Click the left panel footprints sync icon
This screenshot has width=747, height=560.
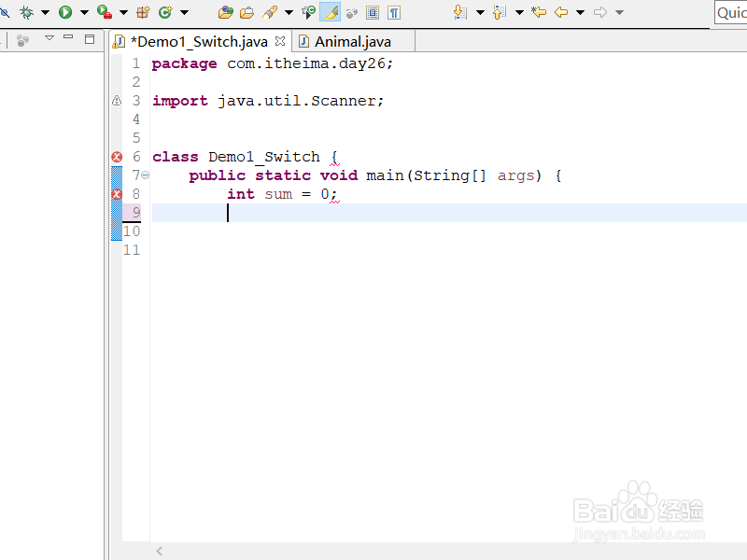[22, 40]
